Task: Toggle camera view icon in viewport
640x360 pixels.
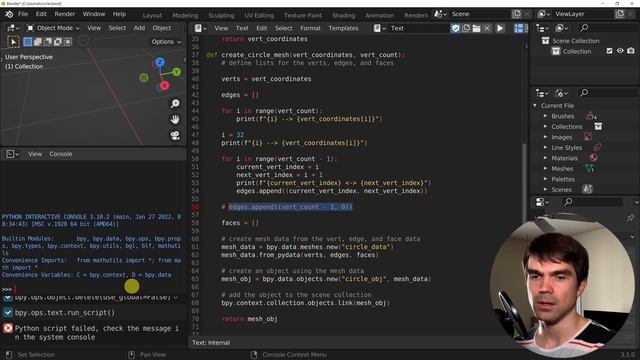Action: [x=175, y=136]
